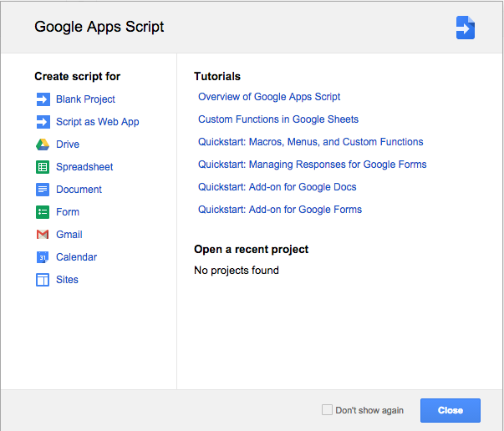Click the Gmail envelope icon
Viewport: 504px width, 431px height.
point(43,235)
